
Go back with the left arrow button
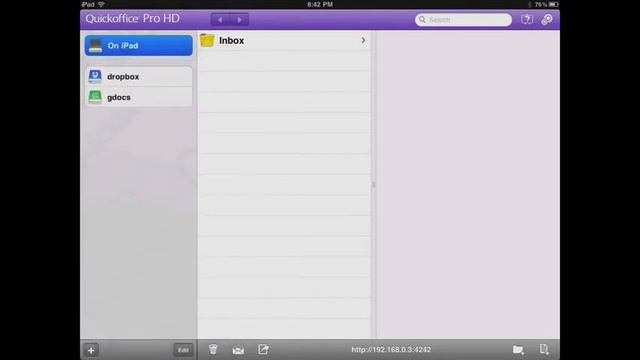click(x=220, y=20)
